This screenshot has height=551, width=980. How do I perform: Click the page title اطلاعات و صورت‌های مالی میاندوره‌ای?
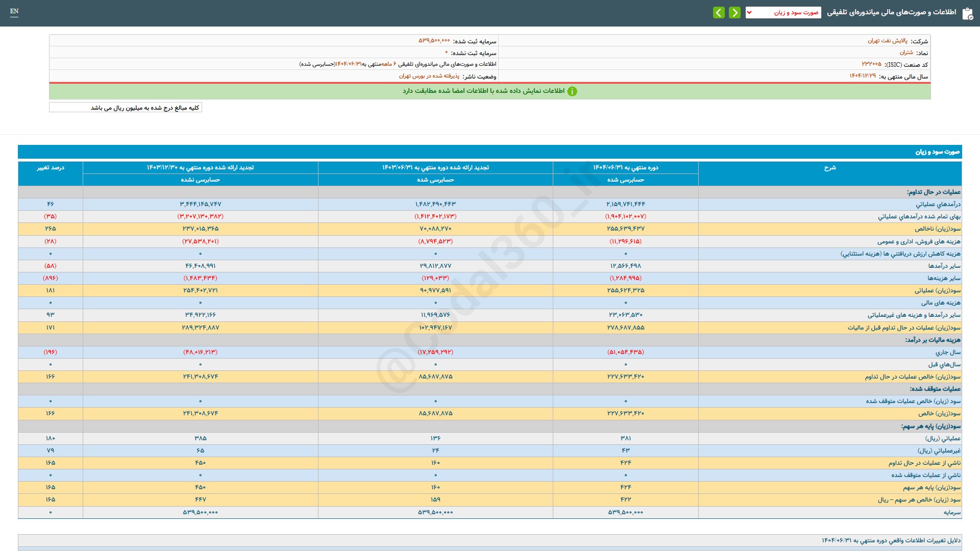click(891, 12)
